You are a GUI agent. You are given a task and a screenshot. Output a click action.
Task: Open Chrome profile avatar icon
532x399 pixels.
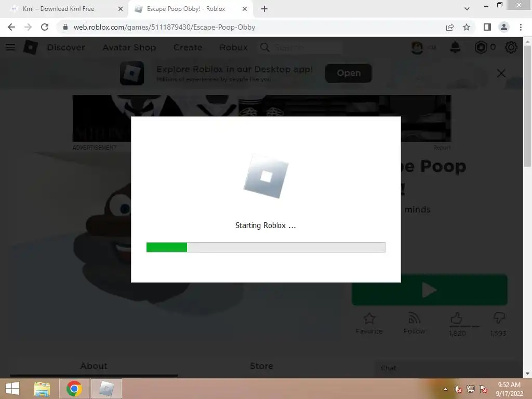tap(504, 27)
